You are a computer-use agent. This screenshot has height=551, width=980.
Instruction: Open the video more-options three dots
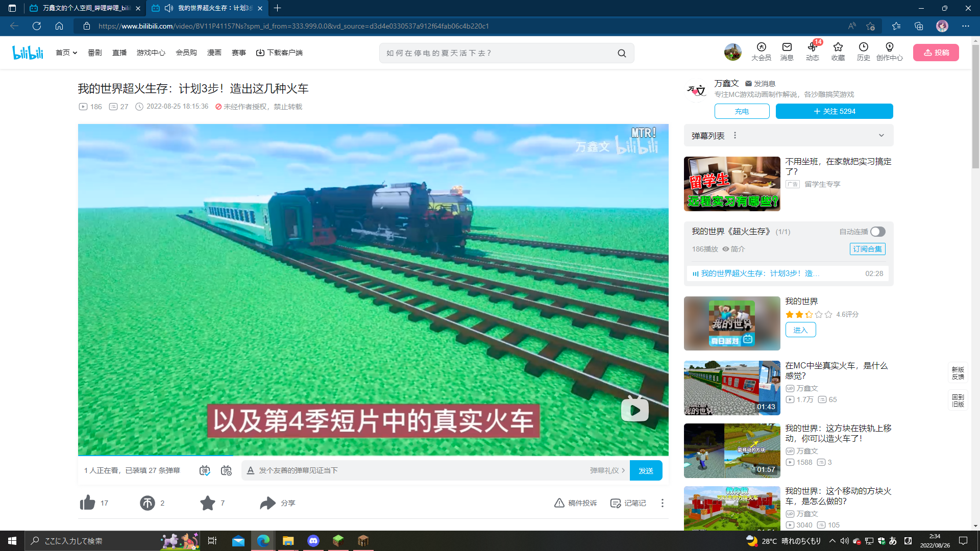(662, 503)
